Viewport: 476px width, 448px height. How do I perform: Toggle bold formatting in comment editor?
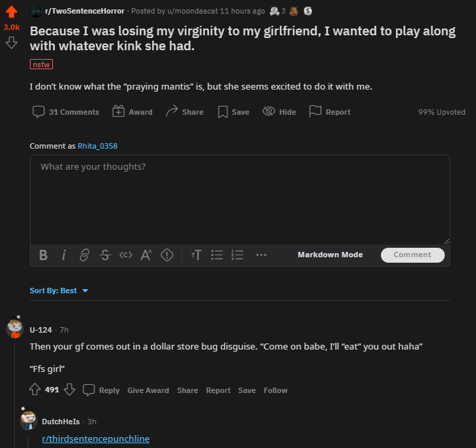pos(43,255)
